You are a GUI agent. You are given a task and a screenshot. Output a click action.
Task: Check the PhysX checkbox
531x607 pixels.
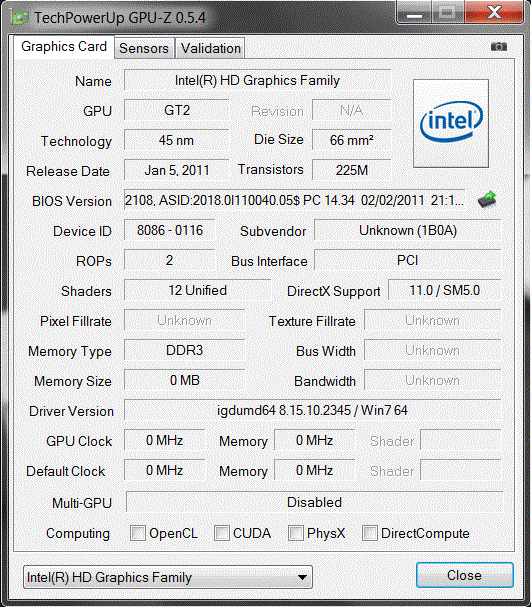point(296,533)
